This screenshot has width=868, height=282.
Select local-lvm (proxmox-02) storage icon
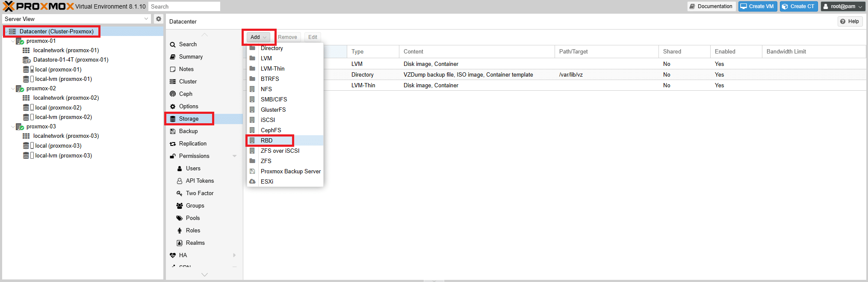point(28,117)
